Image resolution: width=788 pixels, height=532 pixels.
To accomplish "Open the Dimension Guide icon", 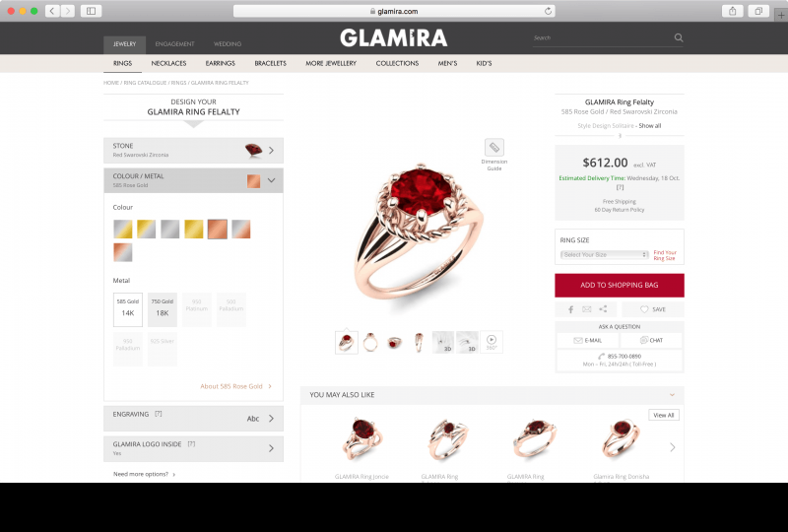I will click(x=494, y=148).
